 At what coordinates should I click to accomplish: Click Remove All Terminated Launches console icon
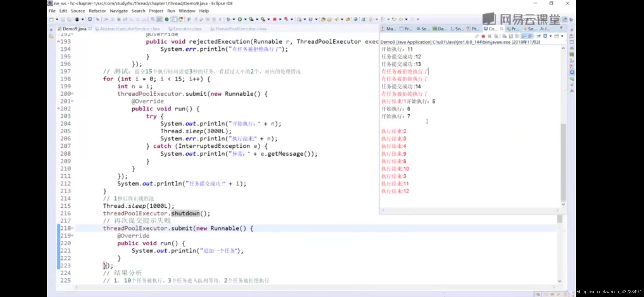[496, 36]
